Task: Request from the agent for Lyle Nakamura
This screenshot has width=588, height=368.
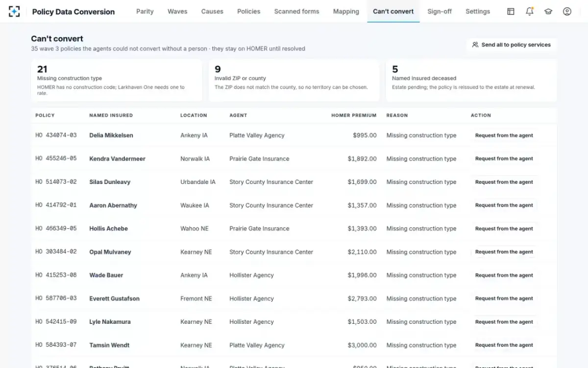Action: click(504, 322)
